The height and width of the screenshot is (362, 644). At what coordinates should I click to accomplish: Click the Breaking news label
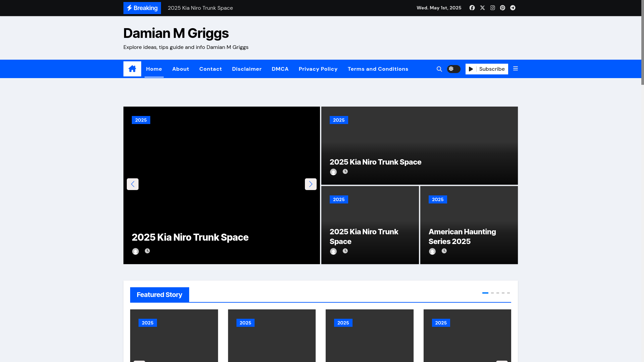142,8
